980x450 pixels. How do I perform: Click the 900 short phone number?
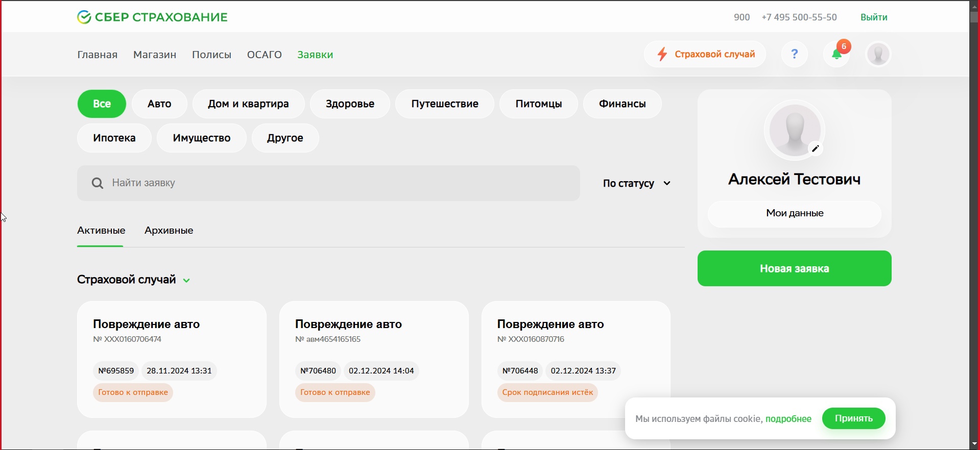pyautogui.click(x=742, y=18)
